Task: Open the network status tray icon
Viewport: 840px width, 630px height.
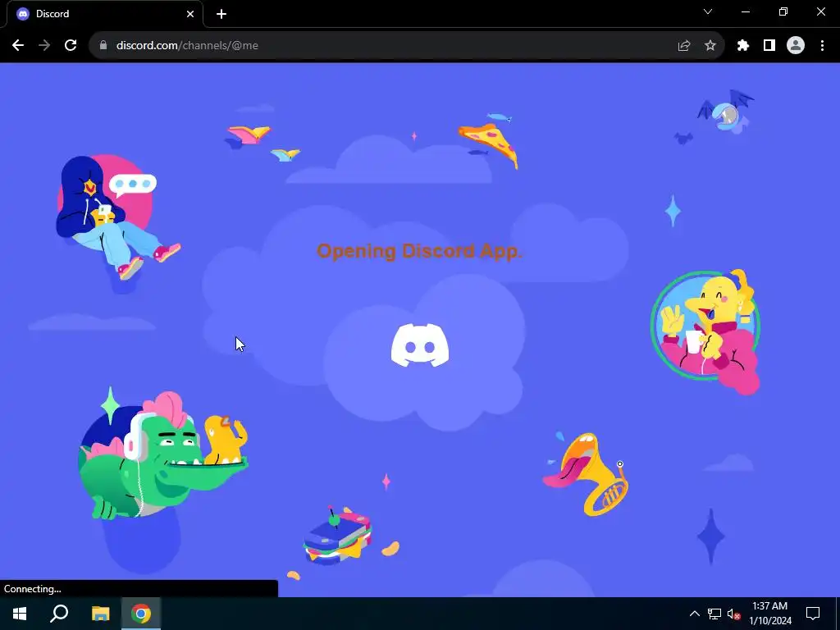Action: (714, 614)
